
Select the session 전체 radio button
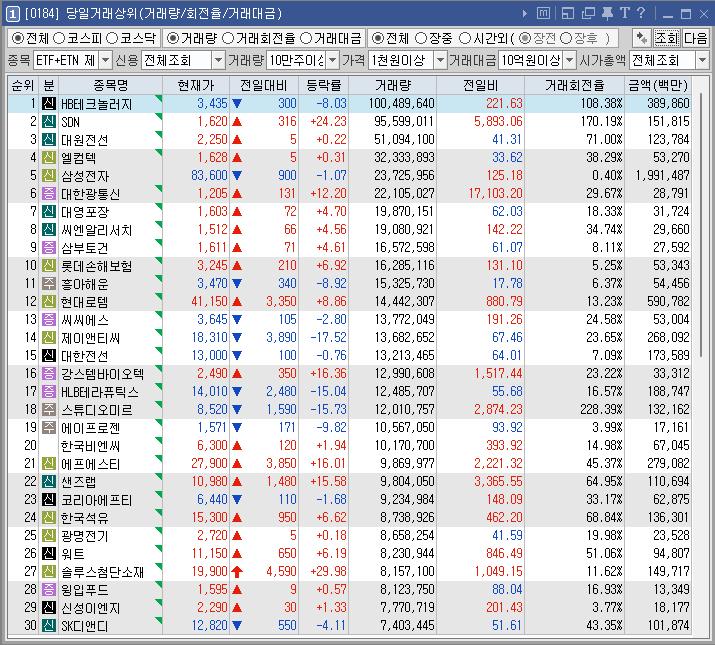pyautogui.click(x=377, y=38)
